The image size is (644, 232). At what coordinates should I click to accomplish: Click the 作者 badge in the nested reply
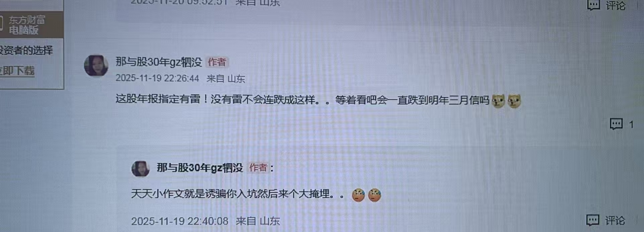click(258, 168)
